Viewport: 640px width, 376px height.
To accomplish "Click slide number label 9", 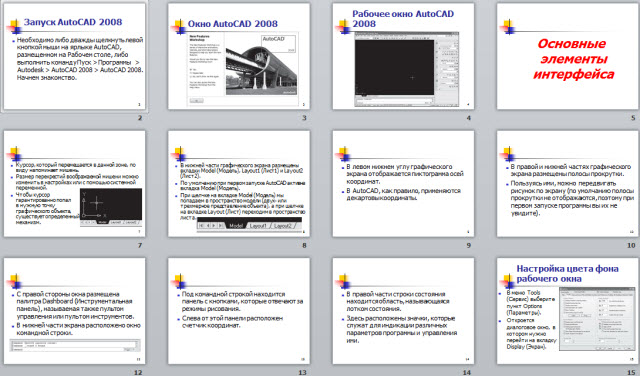I will click(469, 245).
